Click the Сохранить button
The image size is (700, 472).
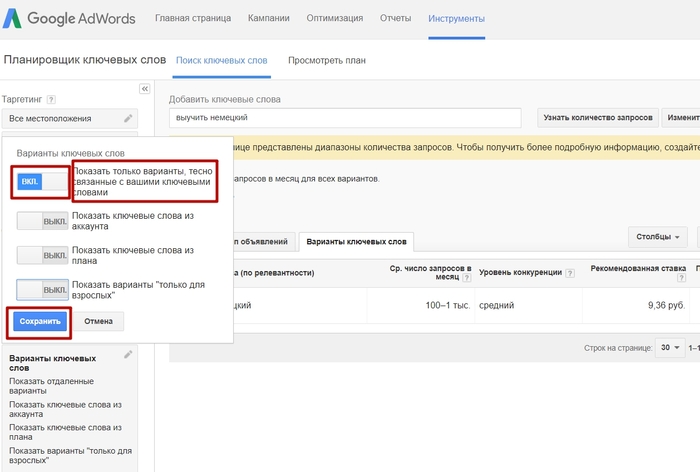point(41,321)
